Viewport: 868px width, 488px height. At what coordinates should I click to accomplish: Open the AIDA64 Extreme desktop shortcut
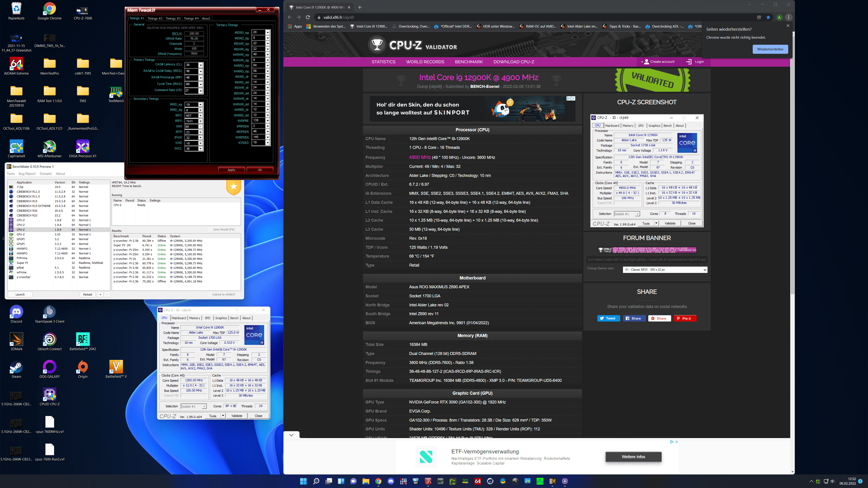pos(16,66)
